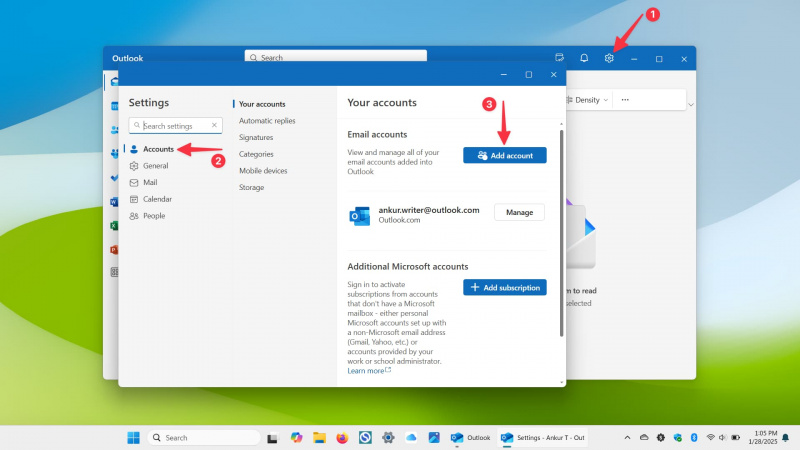Click the Outlook.com account logo icon
800x450 pixels.
coord(360,216)
